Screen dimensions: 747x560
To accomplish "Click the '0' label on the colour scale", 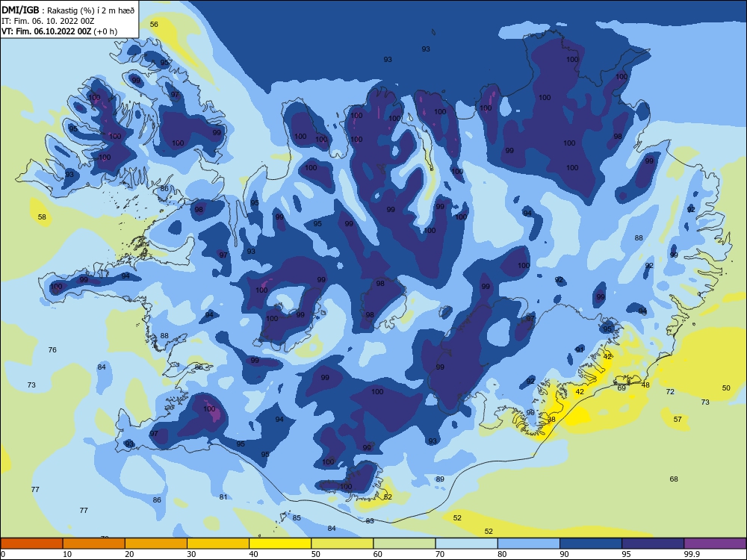I will (3, 554).
